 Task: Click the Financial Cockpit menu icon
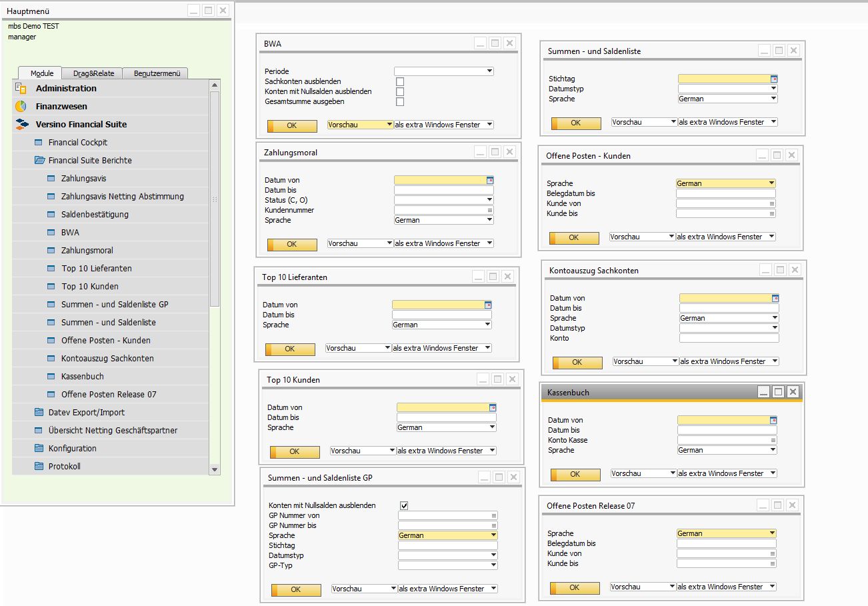[x=38, y=143]
